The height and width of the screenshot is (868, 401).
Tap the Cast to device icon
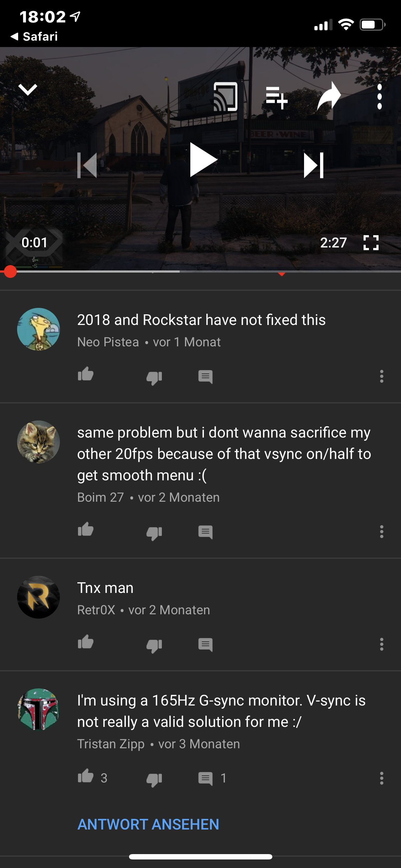225,97
